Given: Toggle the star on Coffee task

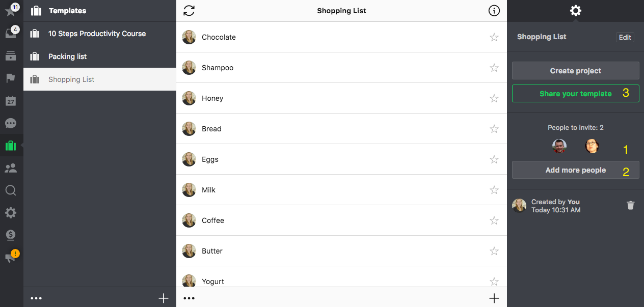Looking at the screenshot, I should point(494,220).
